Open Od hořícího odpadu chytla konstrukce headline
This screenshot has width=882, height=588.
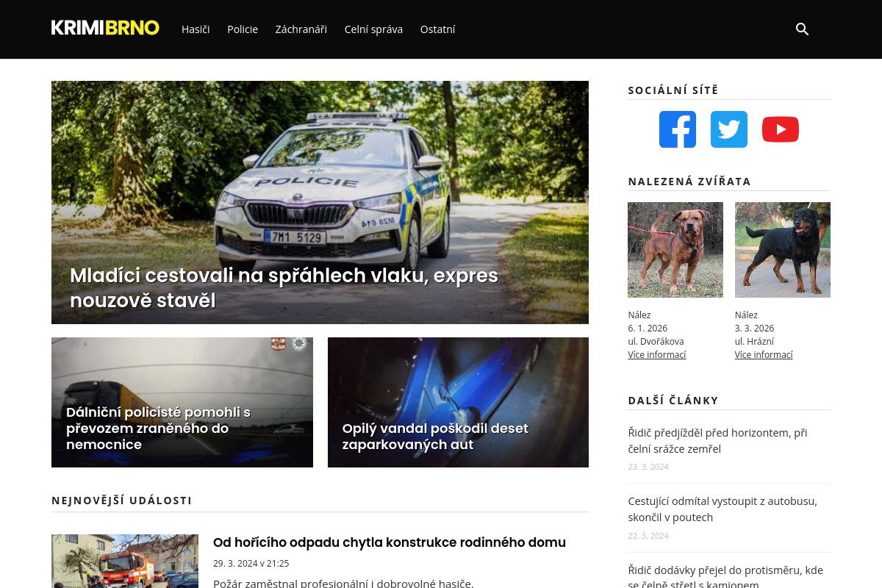click(x=390, y=542)
